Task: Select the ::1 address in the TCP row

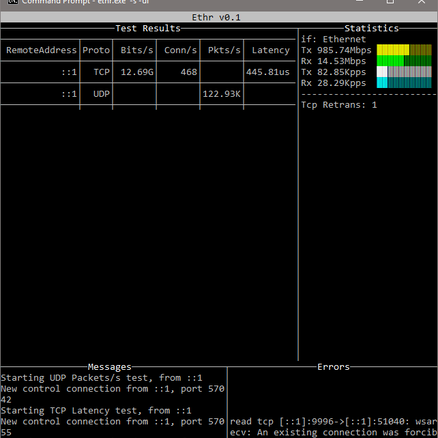Action: tap(69, 72)
